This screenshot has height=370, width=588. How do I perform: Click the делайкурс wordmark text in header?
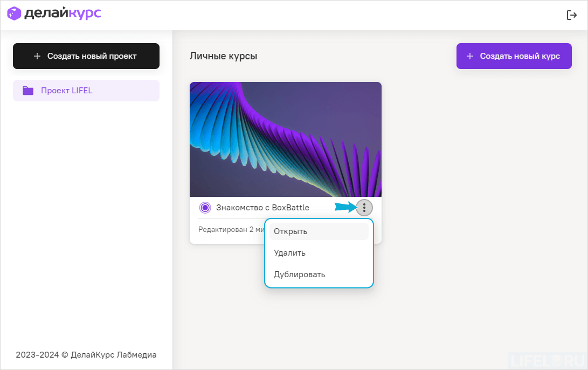coord(63,13)
